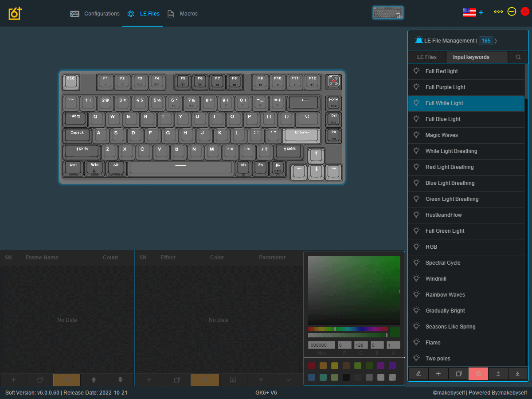
Task: Click the Hex color input field
Action: pos(321,345)
